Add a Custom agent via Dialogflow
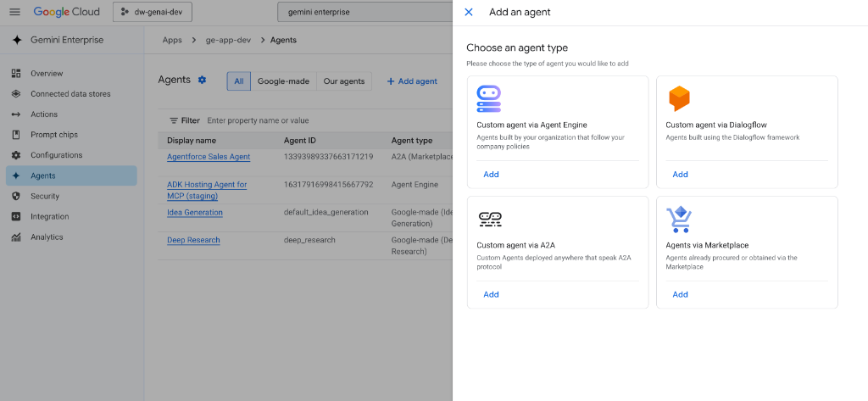The image size is (868, 401). tap(680, 175)
